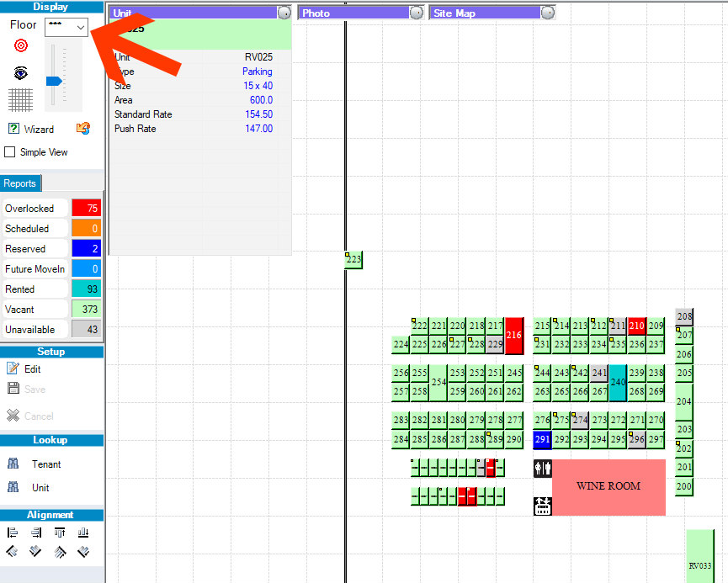This screenshot has width=728, height=583.
Task: Switch to the Reports tab
Action: 20,183
